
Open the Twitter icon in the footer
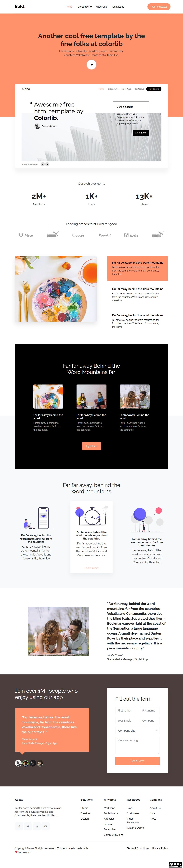(x=28, y=826)
